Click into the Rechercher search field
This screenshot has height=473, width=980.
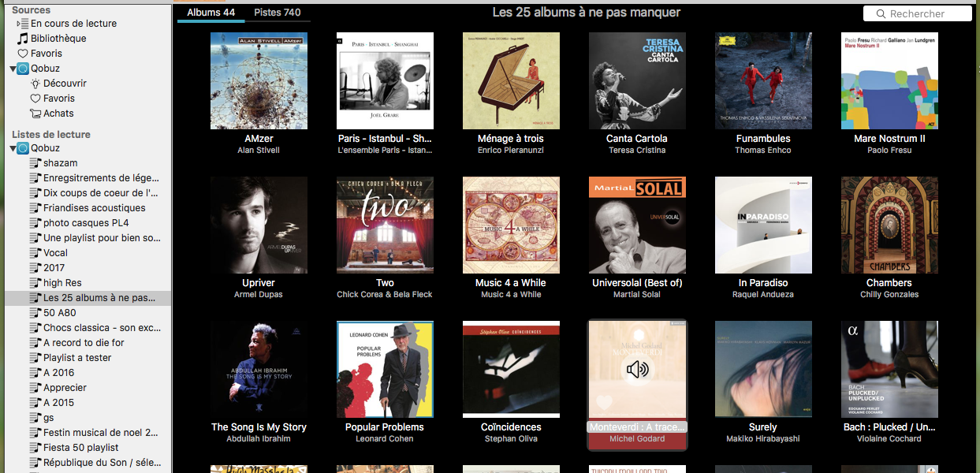tap(917, 13)
